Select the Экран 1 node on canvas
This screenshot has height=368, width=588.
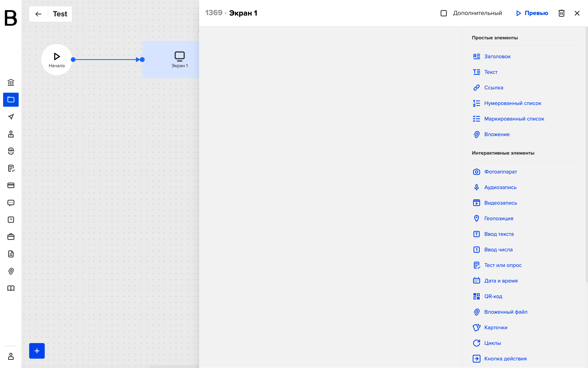click(171, 60)
